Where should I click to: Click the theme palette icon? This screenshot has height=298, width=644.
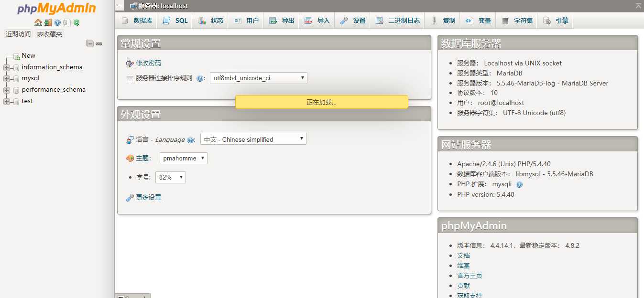tap(130, 158)
